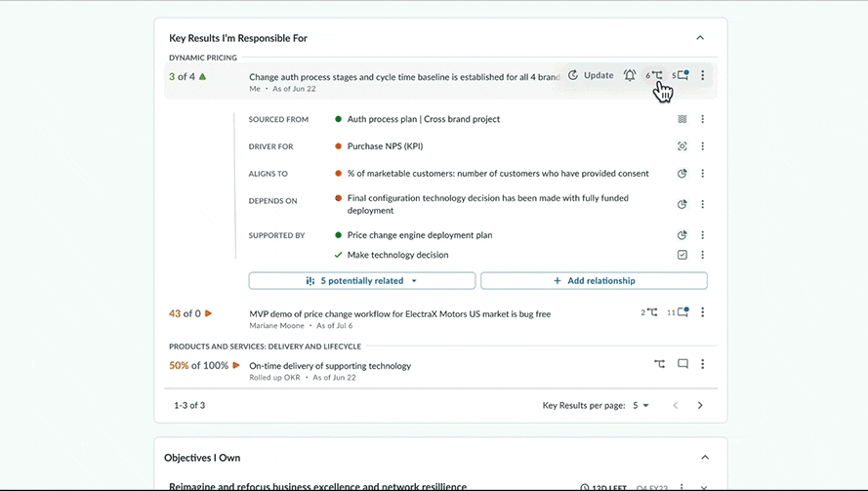Go to previous page of key results
This screenshot has height=491, width=868.
pyautogui.click(x=676, y=405)
